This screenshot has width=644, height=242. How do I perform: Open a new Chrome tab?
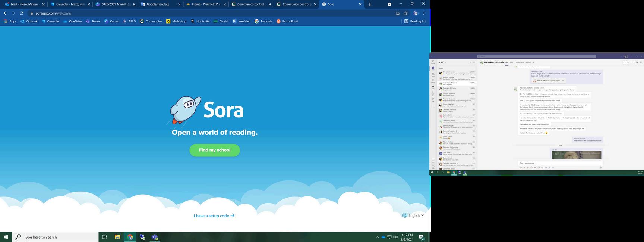coord(370,4)
